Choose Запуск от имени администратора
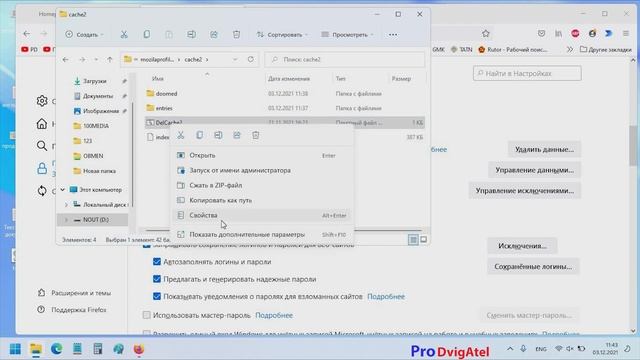The width and height of the screenshot is (640, 360). coord(262,170)
